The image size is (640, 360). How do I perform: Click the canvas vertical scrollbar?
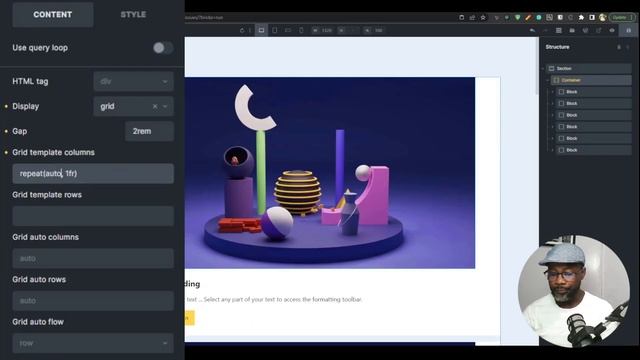(x=537, y=67)
